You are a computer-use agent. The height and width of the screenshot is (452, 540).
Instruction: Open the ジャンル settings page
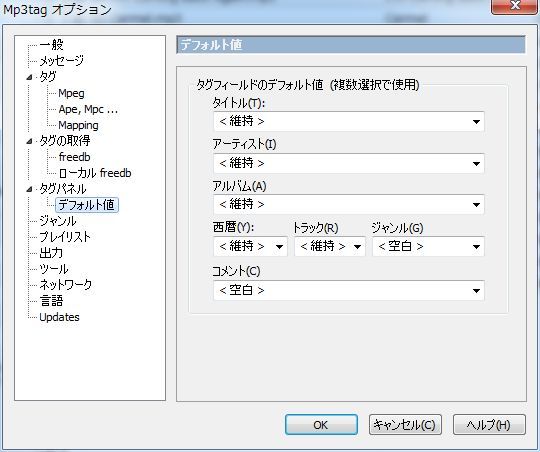(x=58, y=221)
